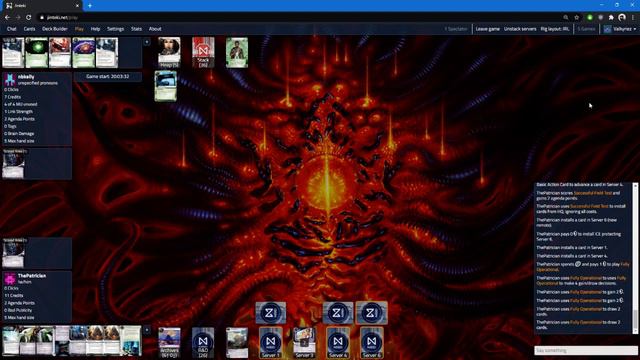640x360 pixels.
Task: Click the corp's 11 Credits counter
Action: click(14, 296)
